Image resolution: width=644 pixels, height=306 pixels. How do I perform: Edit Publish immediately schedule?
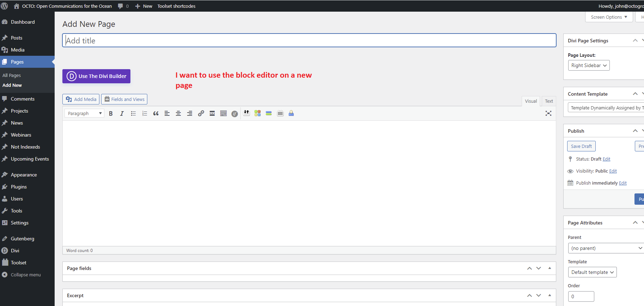[623, 183]
